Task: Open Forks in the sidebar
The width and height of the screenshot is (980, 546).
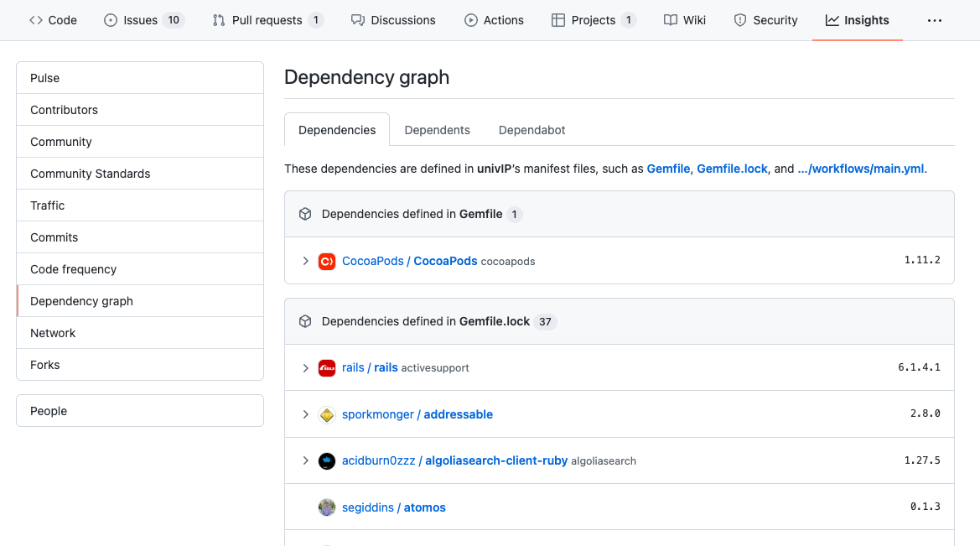Action: click(x=140, y=365)
